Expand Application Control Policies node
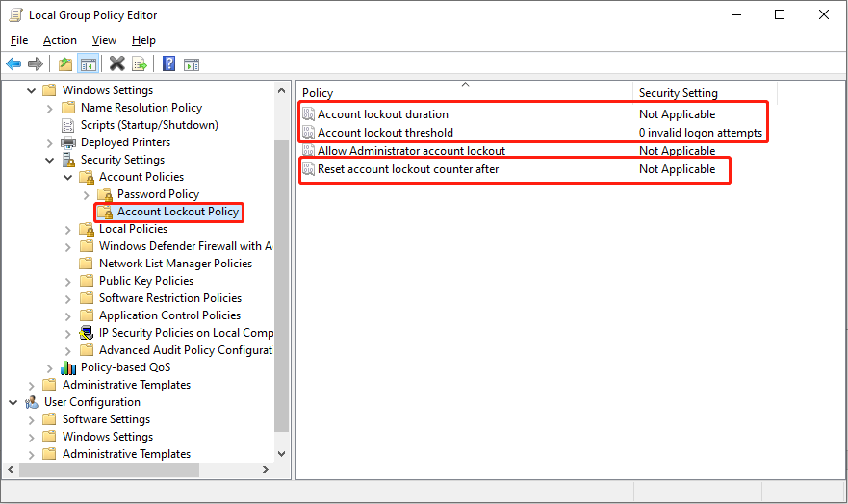 pyautogui.click(x=68, y=316)
